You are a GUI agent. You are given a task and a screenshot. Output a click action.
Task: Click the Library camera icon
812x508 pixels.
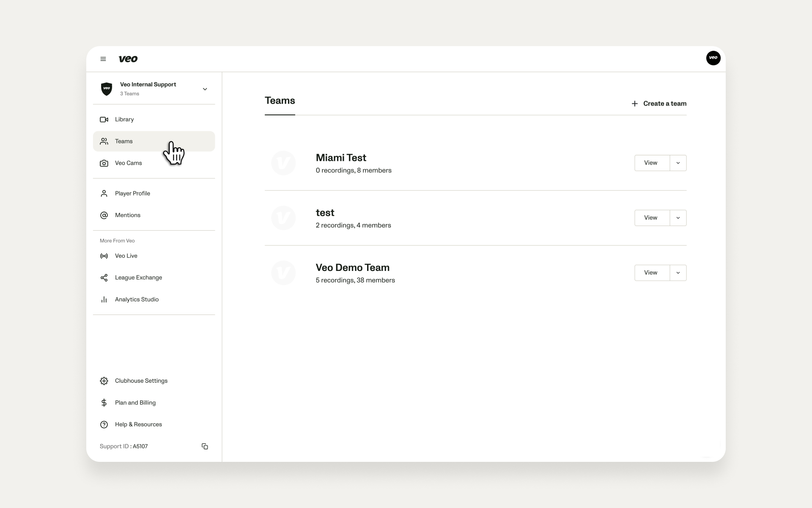104,119
